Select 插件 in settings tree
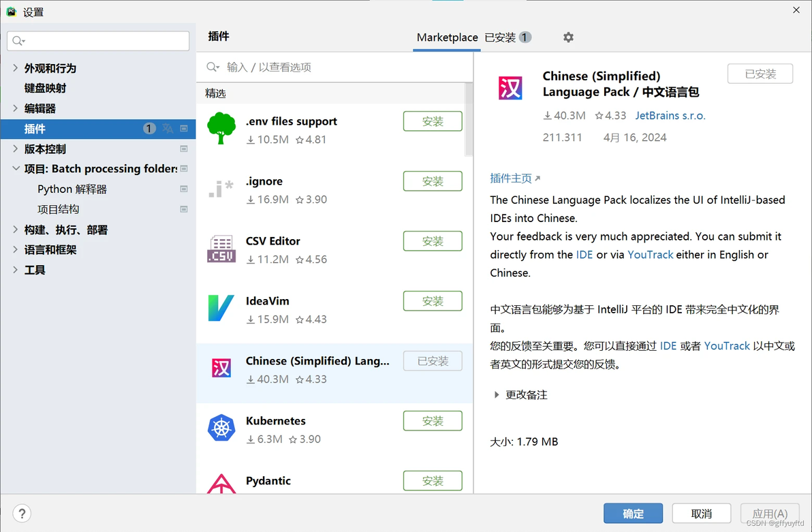 coord(98,129)
